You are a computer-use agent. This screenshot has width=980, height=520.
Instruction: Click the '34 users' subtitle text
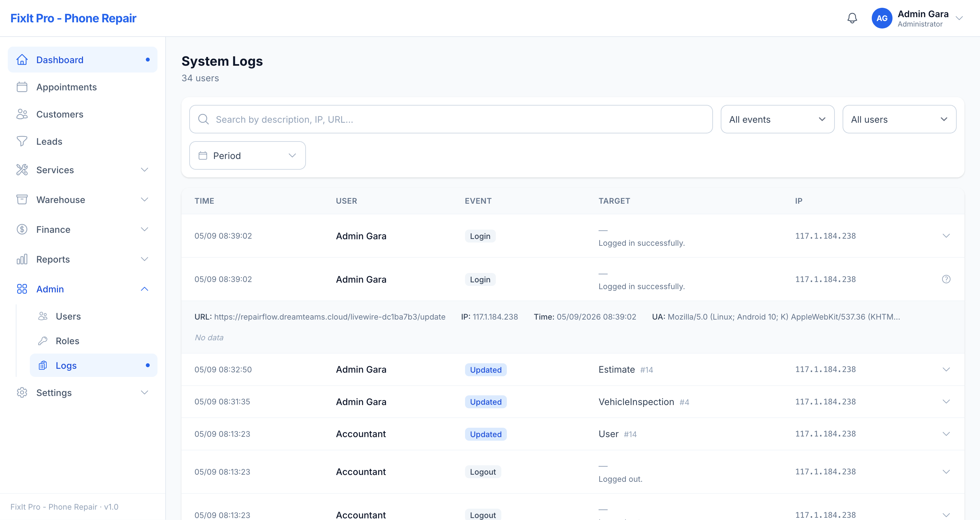point(200,78)
